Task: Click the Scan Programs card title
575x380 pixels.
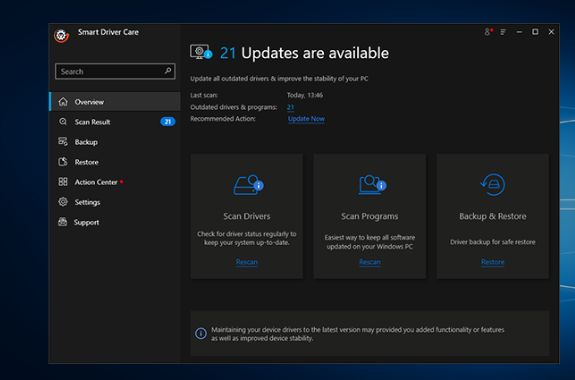Action: point(370,216)
